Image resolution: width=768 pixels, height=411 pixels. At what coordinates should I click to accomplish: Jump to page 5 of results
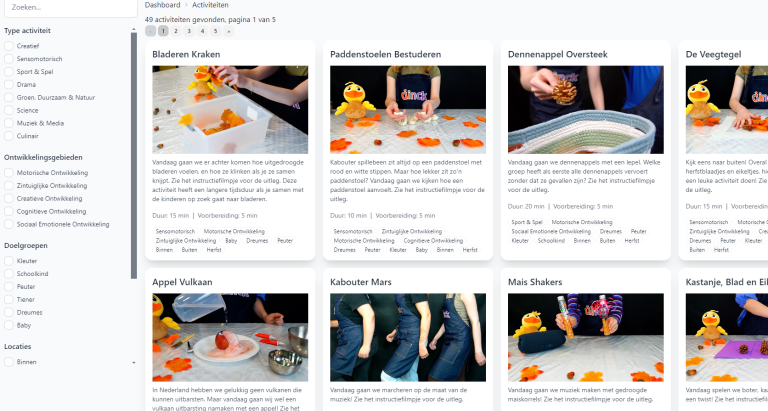point(216,31)
